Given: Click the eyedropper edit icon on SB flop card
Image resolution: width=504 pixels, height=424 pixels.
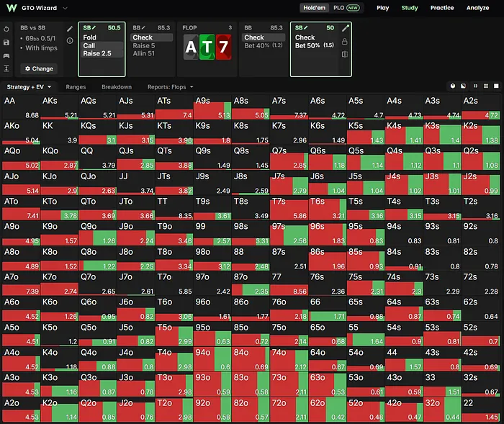Looking at the screenshot, I should pos(345,28).
